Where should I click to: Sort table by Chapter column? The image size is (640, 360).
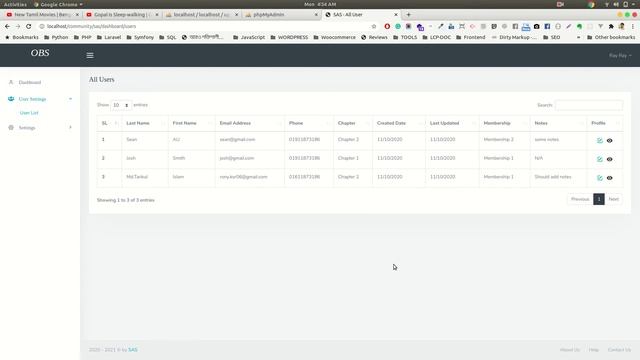[x=353, y=123]
